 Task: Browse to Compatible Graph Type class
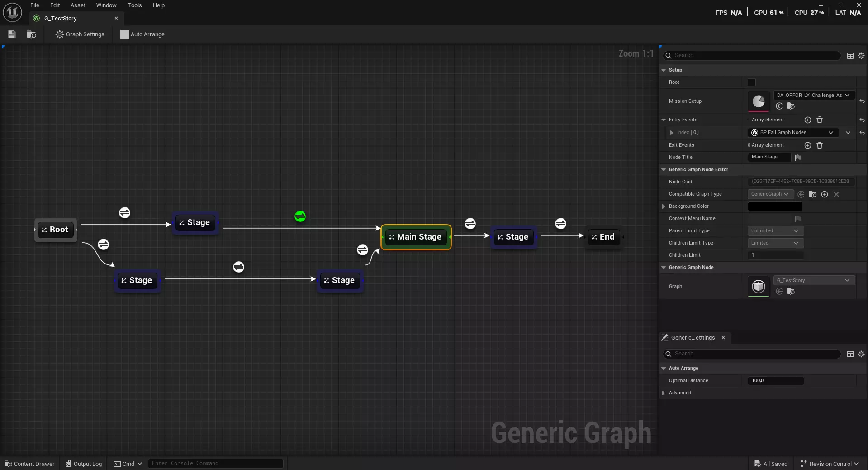tap(813, 194)
